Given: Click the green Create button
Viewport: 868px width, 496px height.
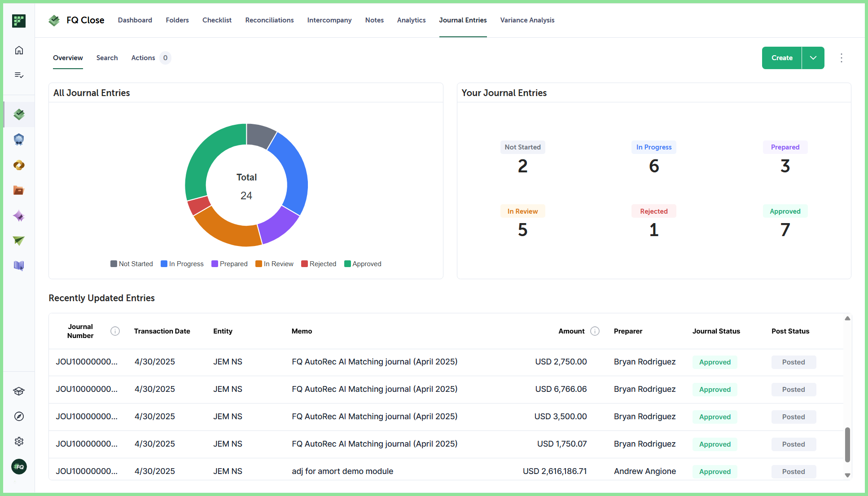Looking at the screenshot, I should pyautogui.click(x=782, y=58).
